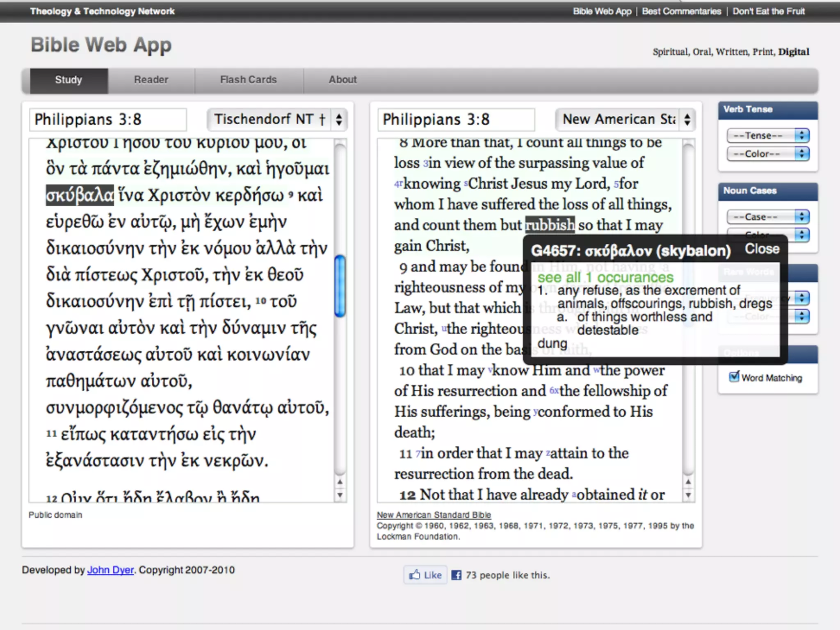
Task: Click the Verb Tense panel header
Action: 768,110
